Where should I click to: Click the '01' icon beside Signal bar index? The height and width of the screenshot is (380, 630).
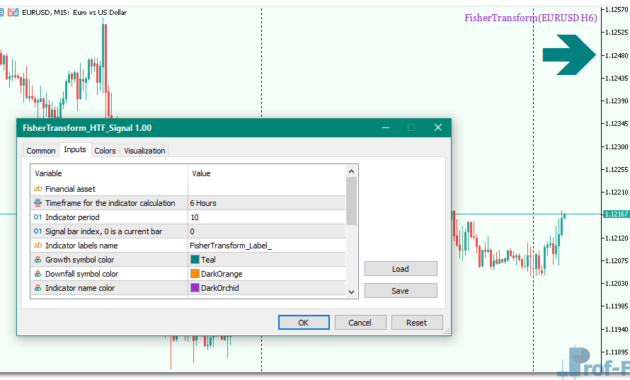(x=38, y=231)
